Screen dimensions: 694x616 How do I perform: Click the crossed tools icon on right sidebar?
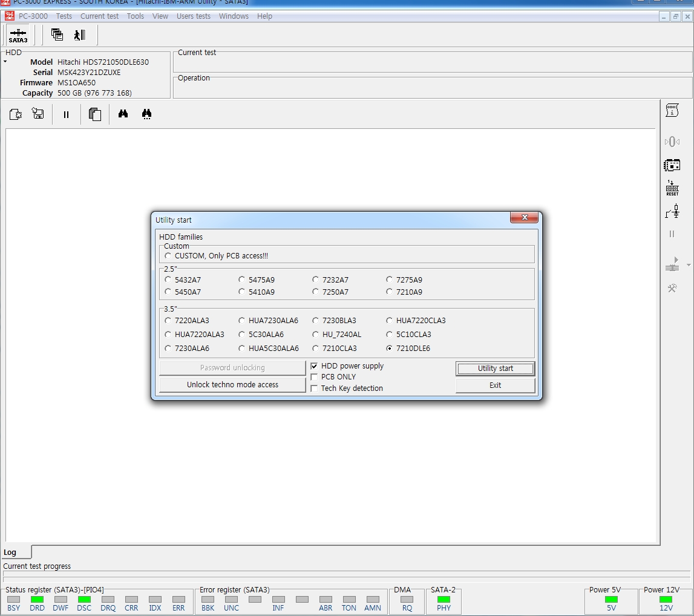[672, 289]
